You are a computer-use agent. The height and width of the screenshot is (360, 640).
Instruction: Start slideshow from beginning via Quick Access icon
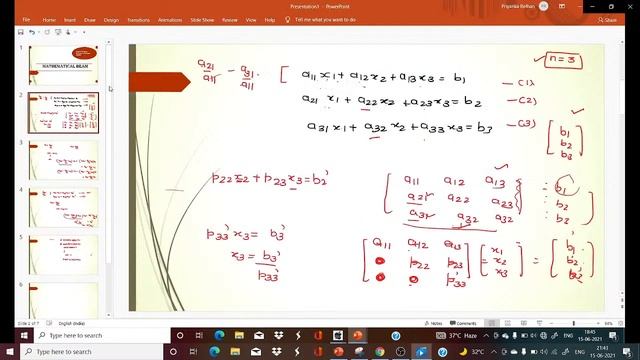coord(58,32)
